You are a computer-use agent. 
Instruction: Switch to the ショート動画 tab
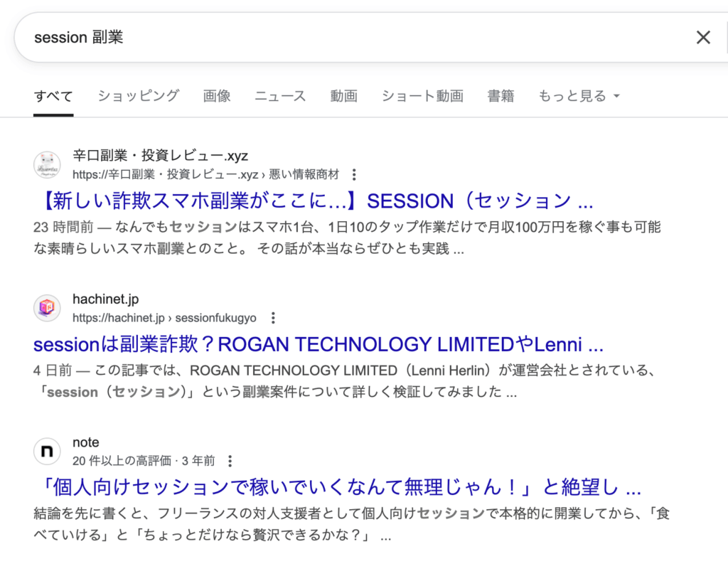[422, 96]
